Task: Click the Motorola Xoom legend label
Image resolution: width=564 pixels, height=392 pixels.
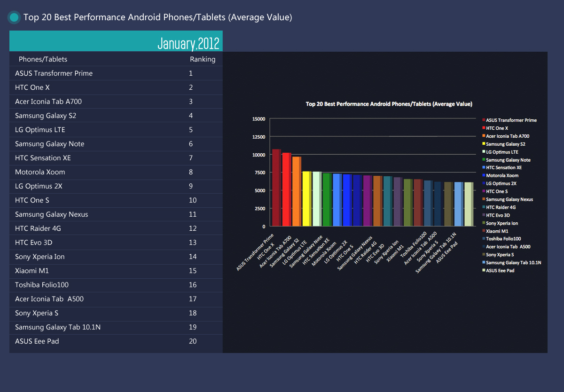Action: coord(502,175)
